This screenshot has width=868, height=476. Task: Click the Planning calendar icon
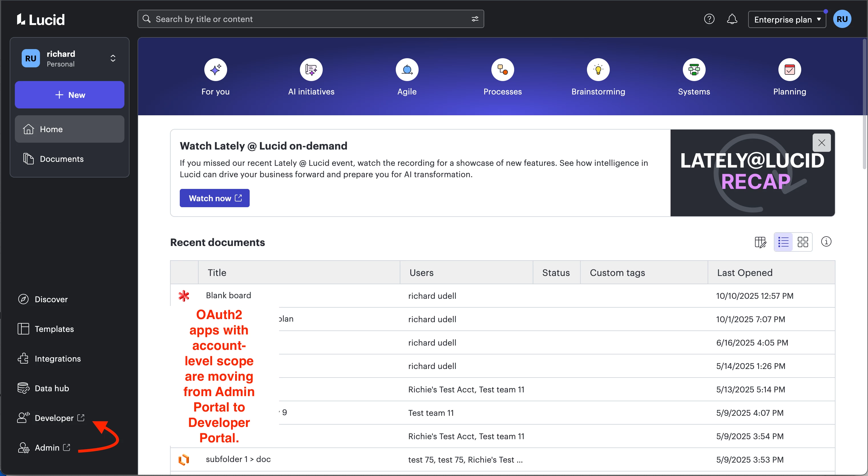click(x=790, y=70)
